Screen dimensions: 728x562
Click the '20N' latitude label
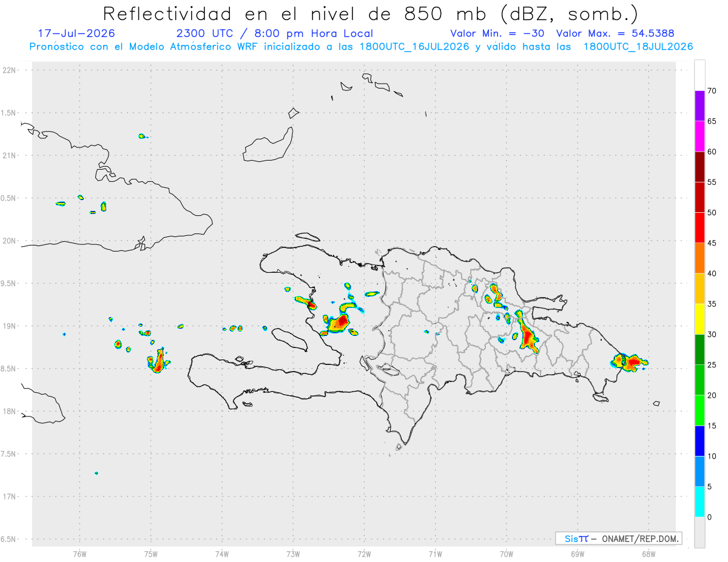[10, 241]
